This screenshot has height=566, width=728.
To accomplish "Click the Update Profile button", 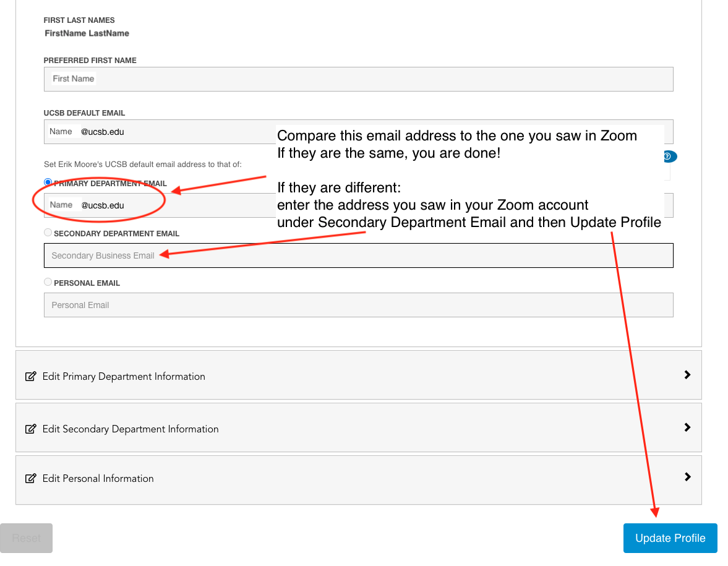I will [x=670, y=538].
